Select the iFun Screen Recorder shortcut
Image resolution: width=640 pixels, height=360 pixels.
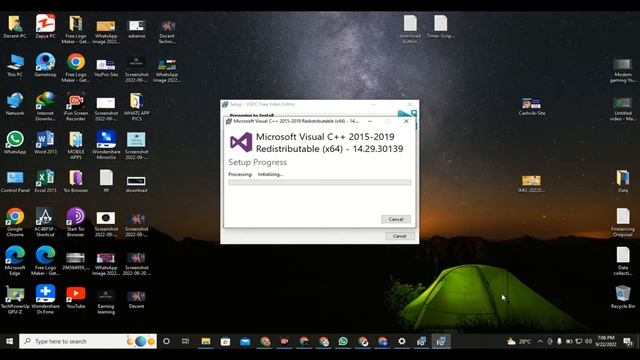[76, 107]
